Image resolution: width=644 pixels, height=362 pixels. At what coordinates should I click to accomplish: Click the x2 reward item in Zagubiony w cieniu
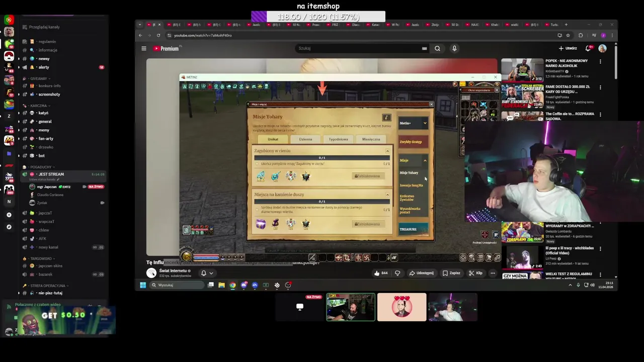261,176
